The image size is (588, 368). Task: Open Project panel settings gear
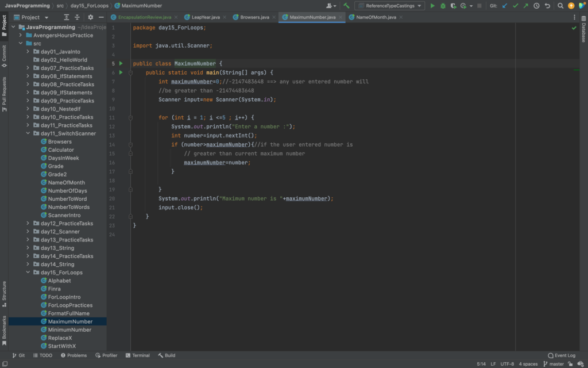tap(90, 17)
